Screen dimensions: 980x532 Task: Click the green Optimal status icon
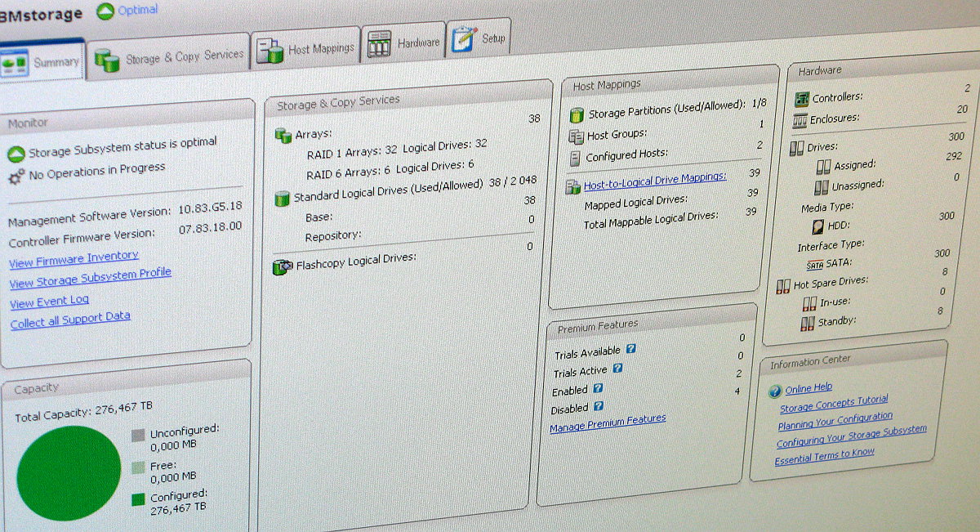tap(105, 11)
